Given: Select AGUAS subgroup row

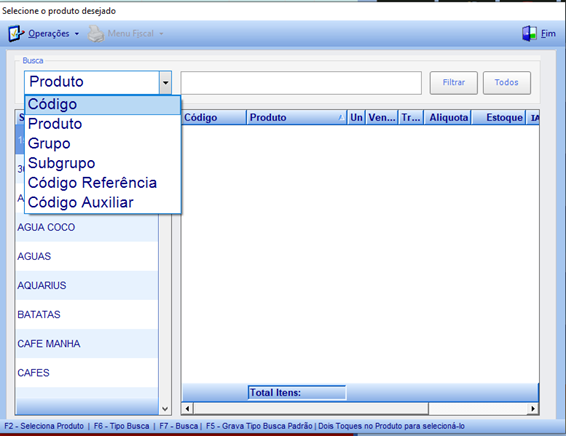Looking at the screenshot, I should point(87,256).
